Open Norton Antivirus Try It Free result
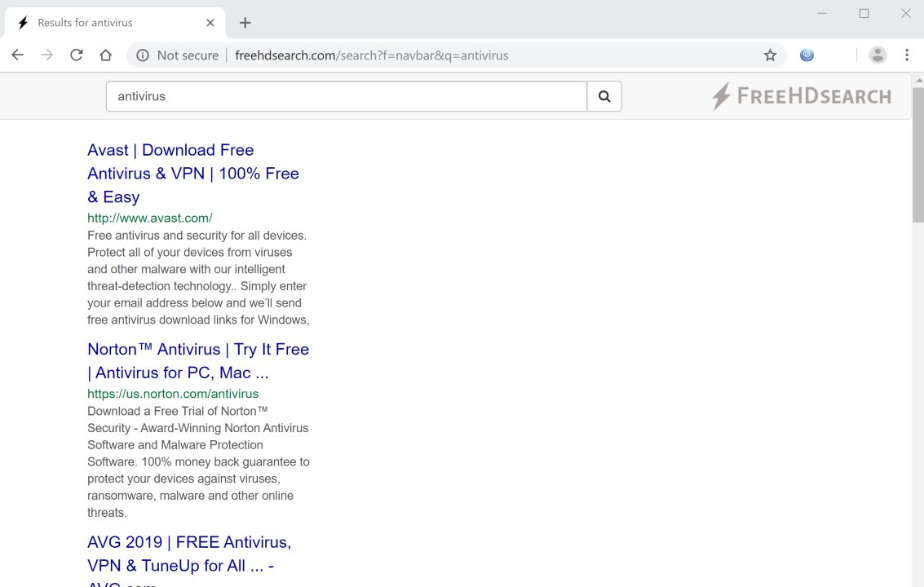 pyautogui.click(x=198, y=360)
